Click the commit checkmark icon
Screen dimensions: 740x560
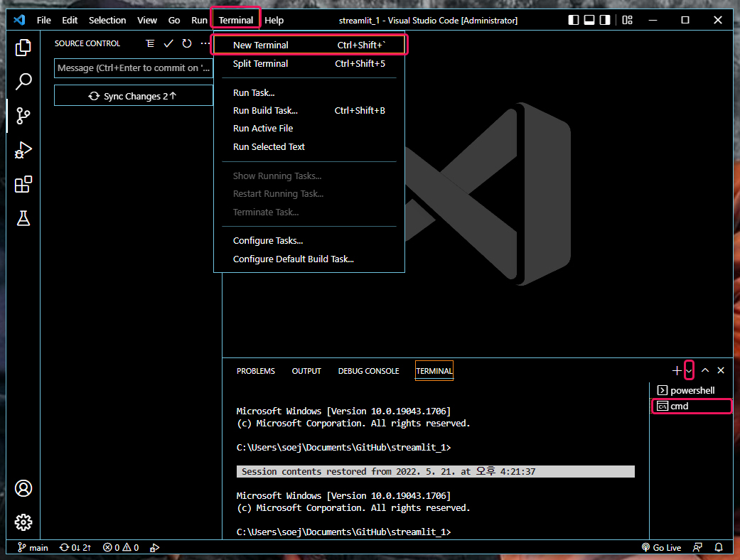[x=168, y=43]
